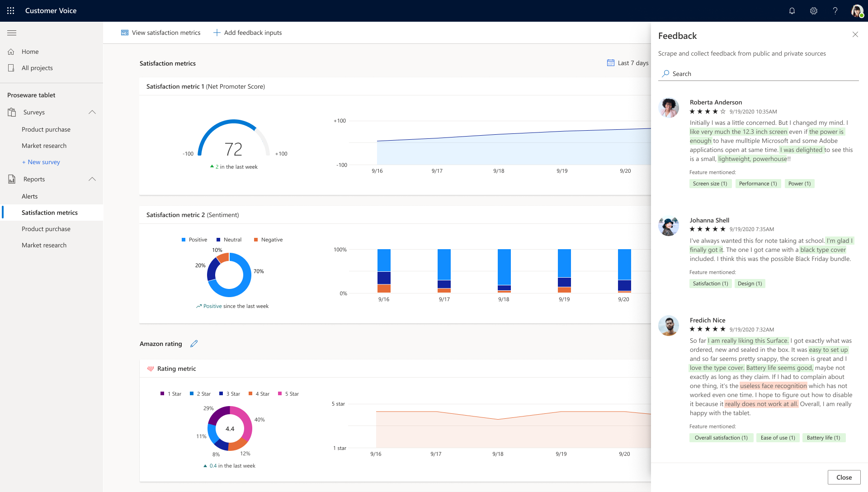868x492 pixels.
Task: Open Market research survey under Surveys
Action: (44, 146)
